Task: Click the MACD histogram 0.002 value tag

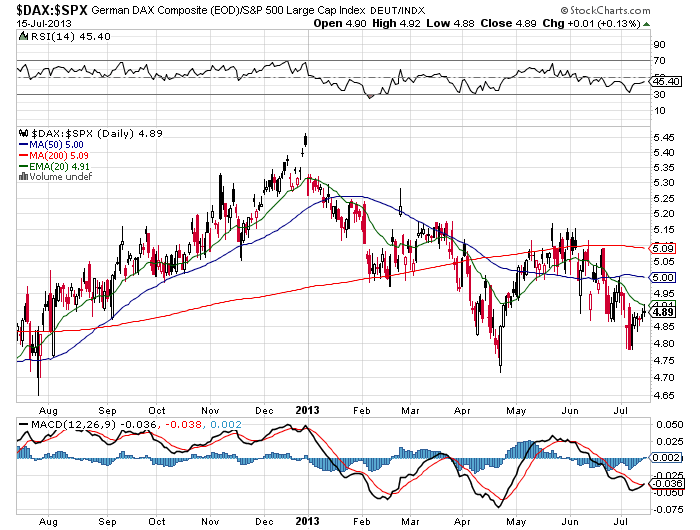Action: click(664, 456)
